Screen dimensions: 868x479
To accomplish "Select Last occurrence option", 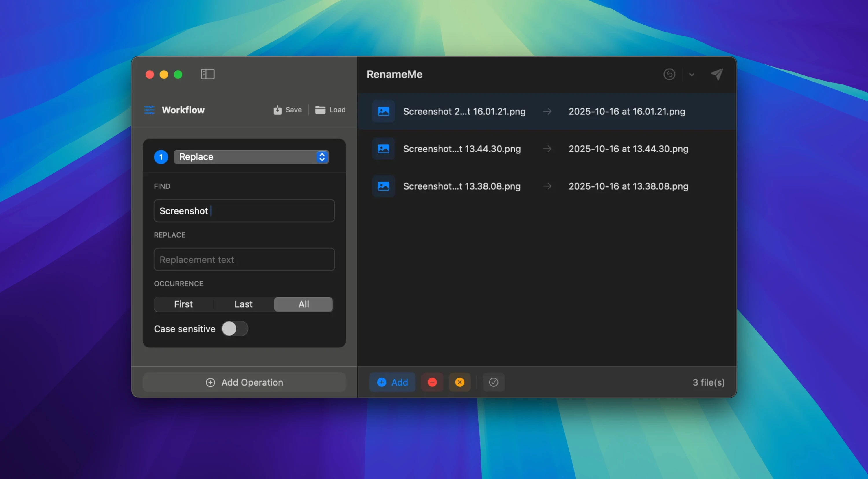I will (243, 304).
